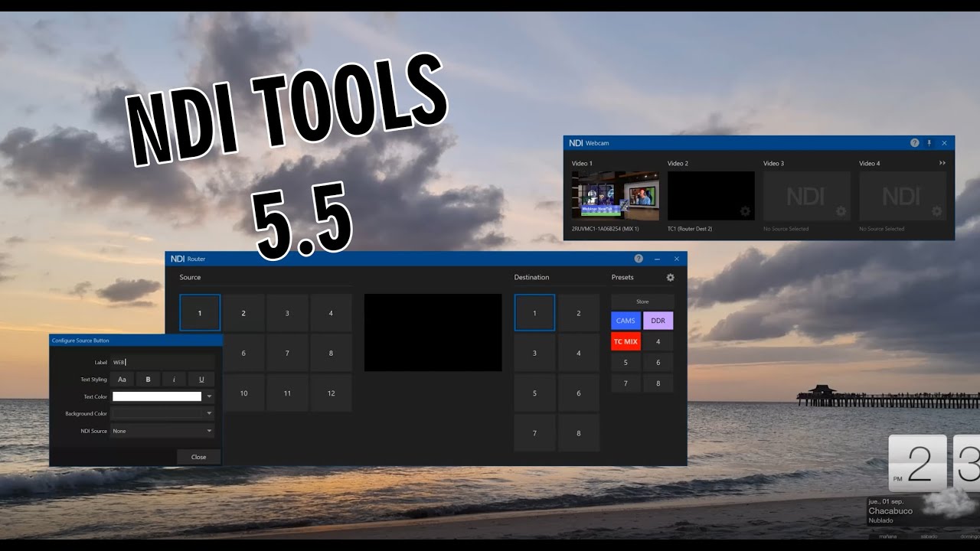Pin the NDI Webcam window

coord(929,143)
